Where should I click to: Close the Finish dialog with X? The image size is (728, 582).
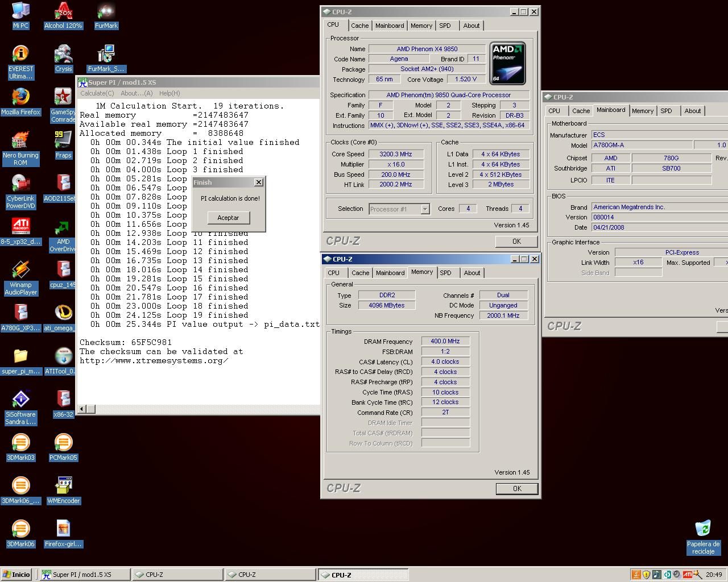pyautogui.click(x=259, y=182)
